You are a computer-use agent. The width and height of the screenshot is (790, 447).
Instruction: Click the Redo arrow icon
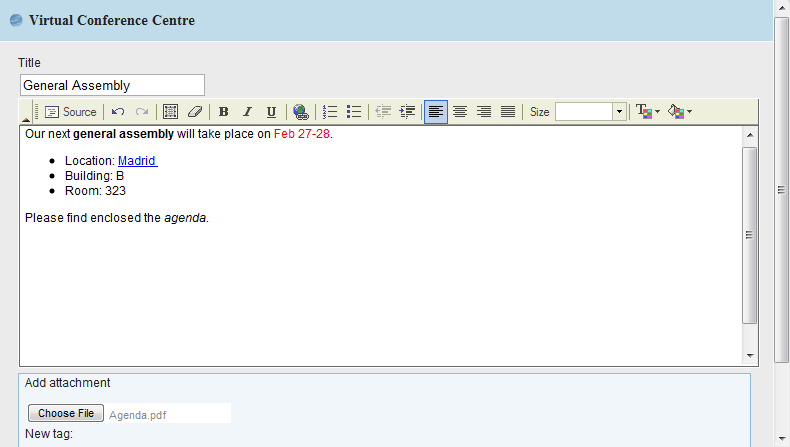pos(142,112)
